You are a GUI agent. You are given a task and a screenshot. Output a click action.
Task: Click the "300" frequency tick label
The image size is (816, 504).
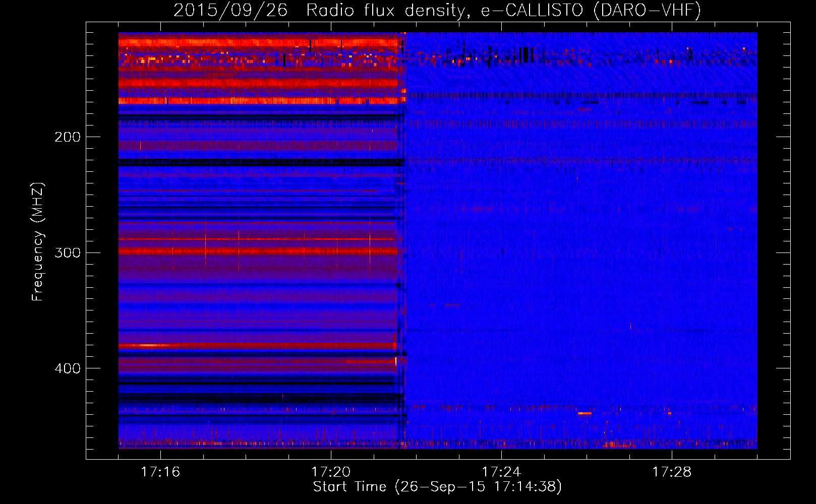coord(67,253)
